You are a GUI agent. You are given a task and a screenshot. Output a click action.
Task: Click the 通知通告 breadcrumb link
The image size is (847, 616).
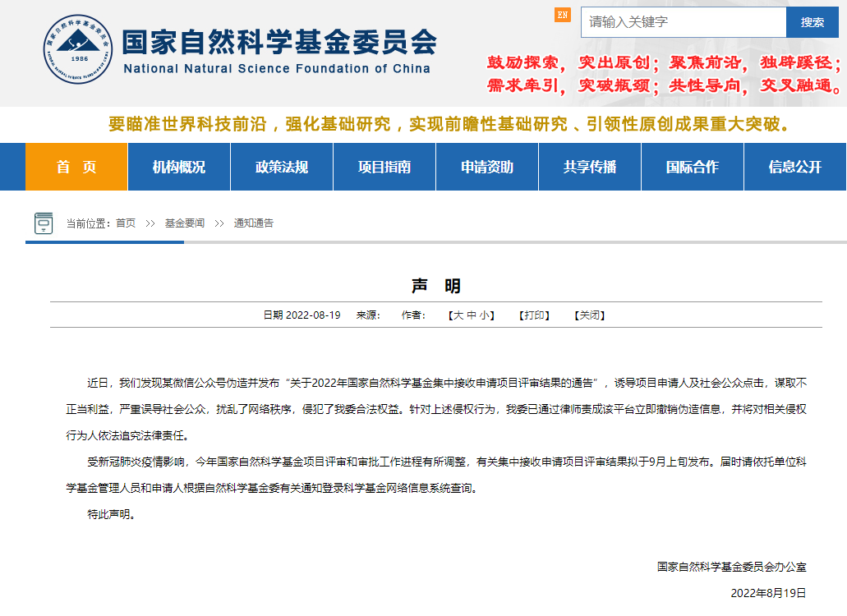coord(254,223)
